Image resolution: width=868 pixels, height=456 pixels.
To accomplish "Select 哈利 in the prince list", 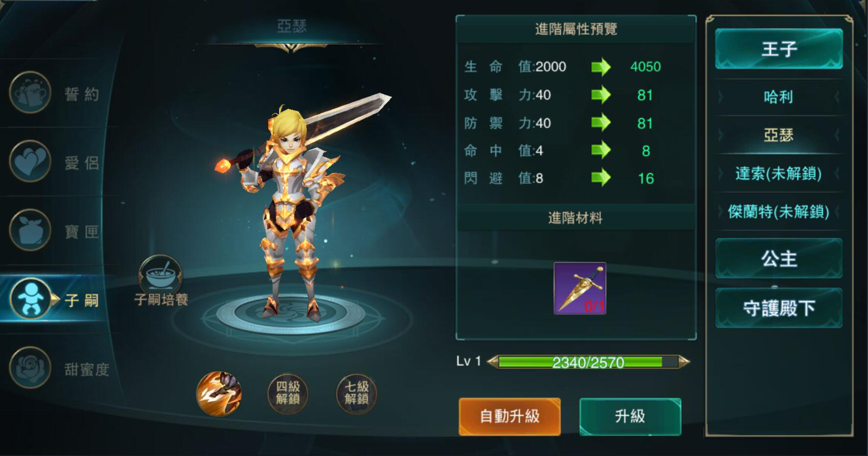I will tap(779, 96).
